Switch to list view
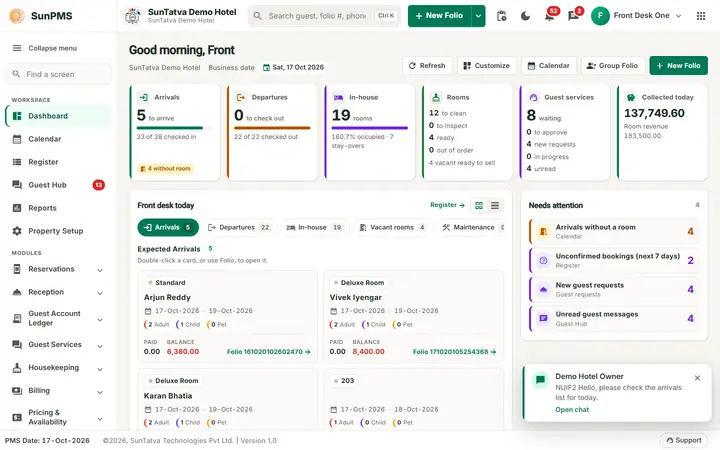The image size is (720, 450). 495,205
